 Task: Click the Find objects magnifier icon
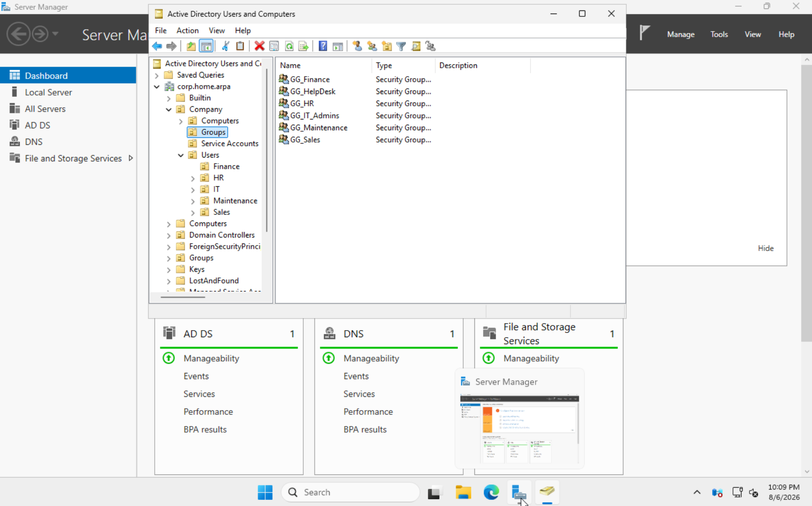pos(416,46)
